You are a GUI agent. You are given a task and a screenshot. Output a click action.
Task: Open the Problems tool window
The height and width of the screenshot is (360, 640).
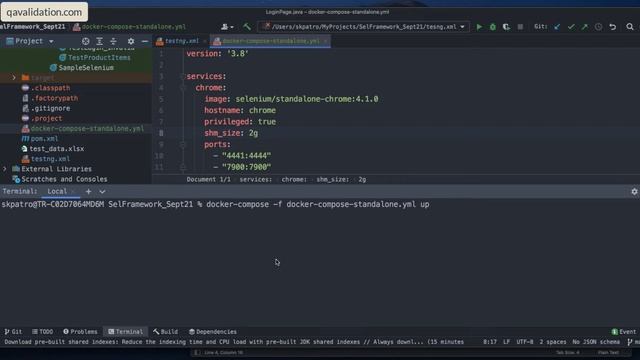80,332
